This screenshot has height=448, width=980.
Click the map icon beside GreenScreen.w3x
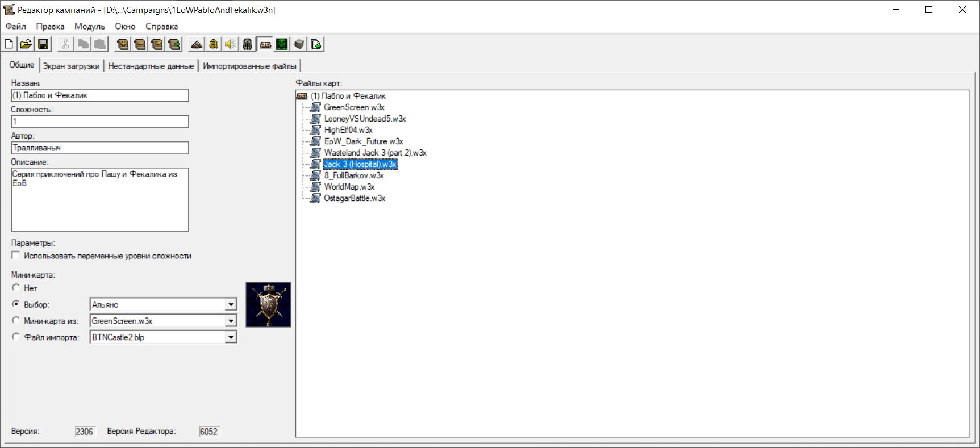point(315,107)
